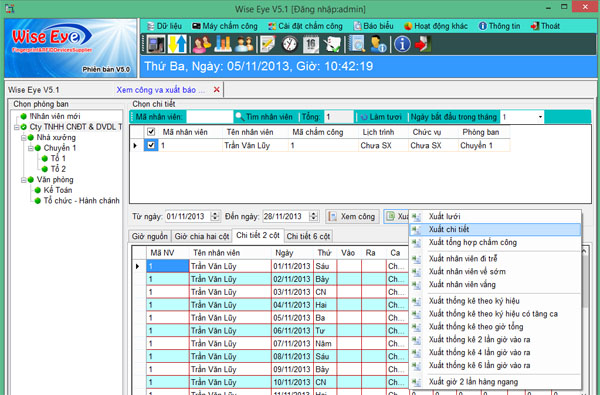Image resolution: width=600 pixels, height=395 pixels.
Task: Select Xuất thống kê 4 lần giờ vào ra
Action: 495,353
